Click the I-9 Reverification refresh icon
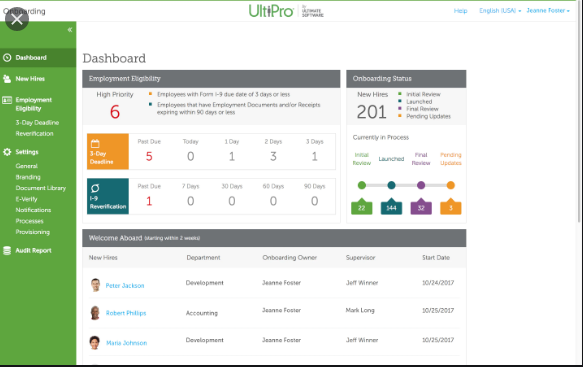 (x=95, y=188)
